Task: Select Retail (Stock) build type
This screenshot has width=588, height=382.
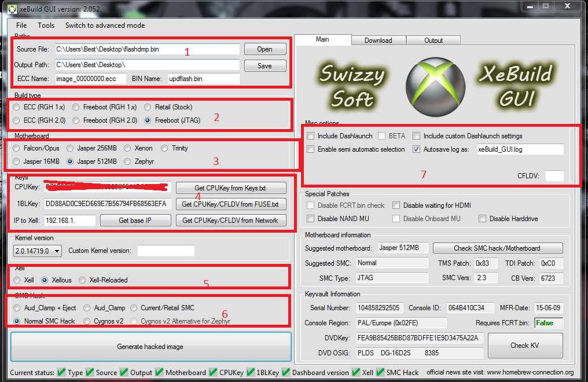Action: (x=169, y=107)
